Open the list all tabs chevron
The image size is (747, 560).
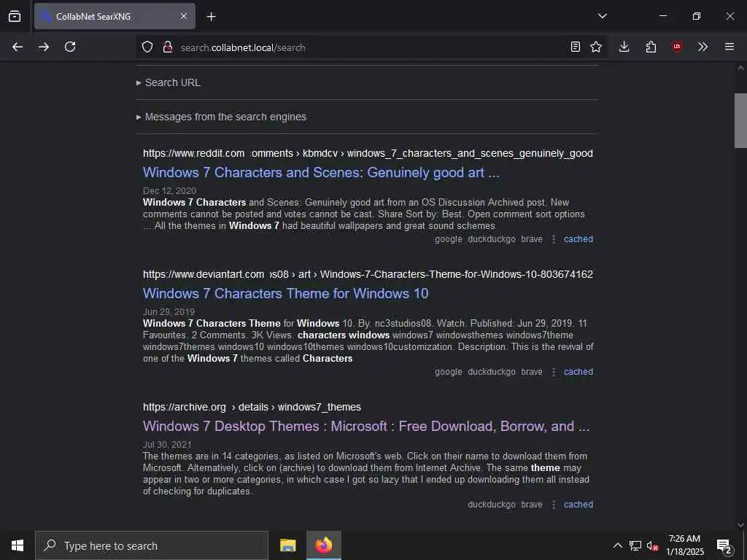click(x=602, y=16)
